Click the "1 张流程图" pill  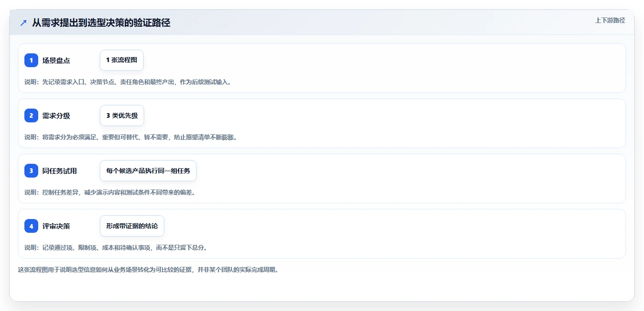(x=122, y=60)
